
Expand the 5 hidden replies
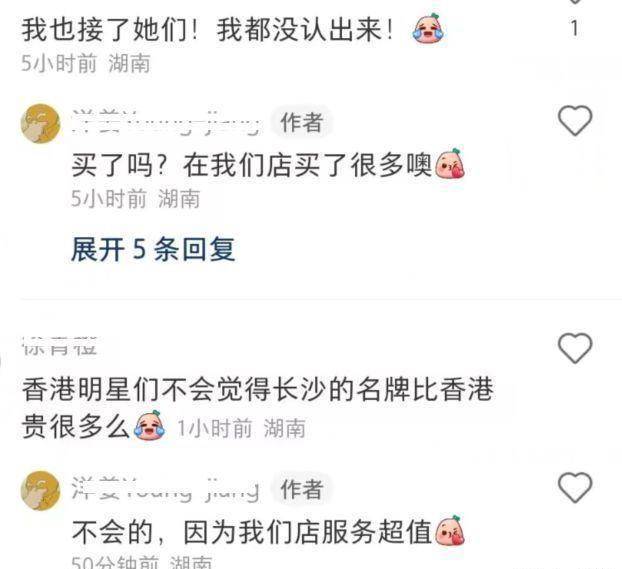point(153,250)
